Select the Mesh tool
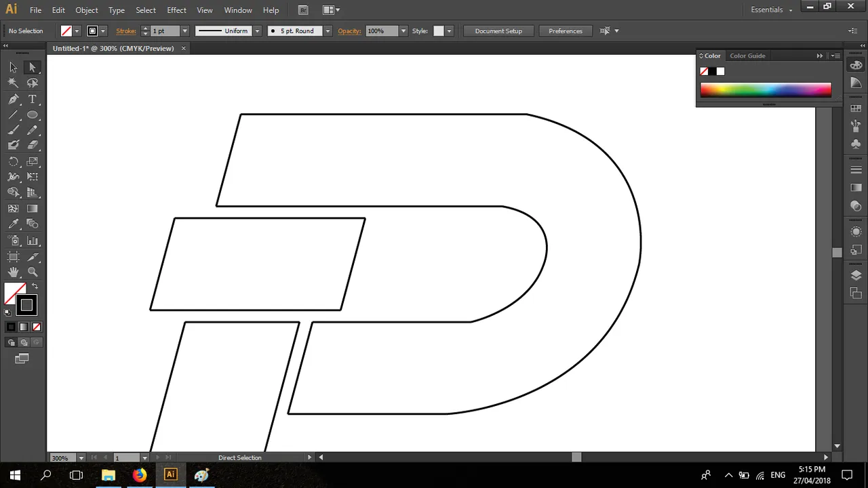The width and height of the screenshot is (868, 488). [13, 209]
